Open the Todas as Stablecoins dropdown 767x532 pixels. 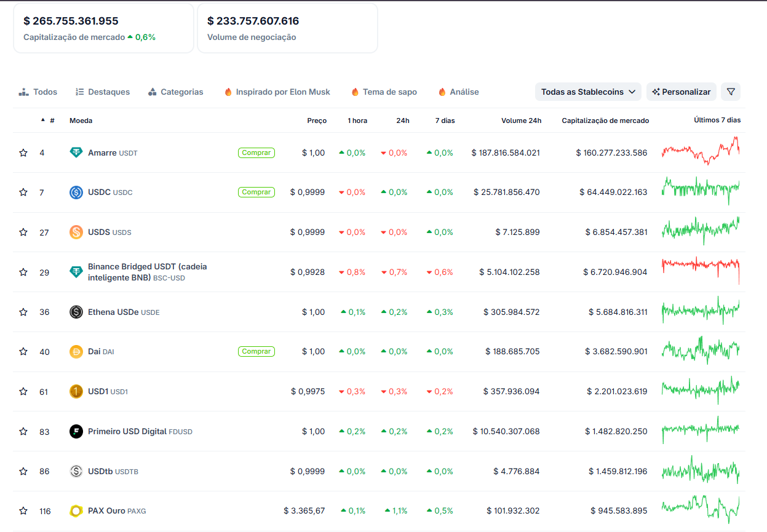(x=588, y=92)
